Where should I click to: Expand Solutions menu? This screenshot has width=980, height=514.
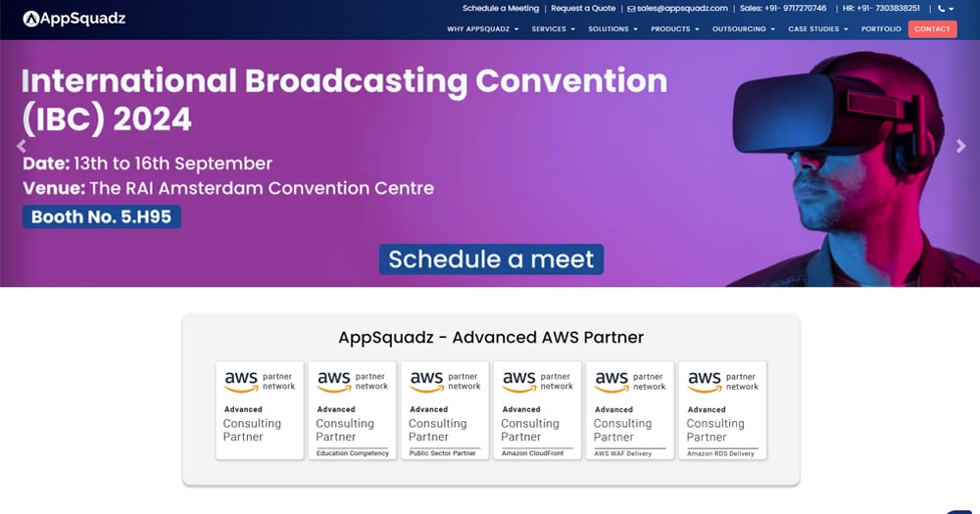coord(612,28)
